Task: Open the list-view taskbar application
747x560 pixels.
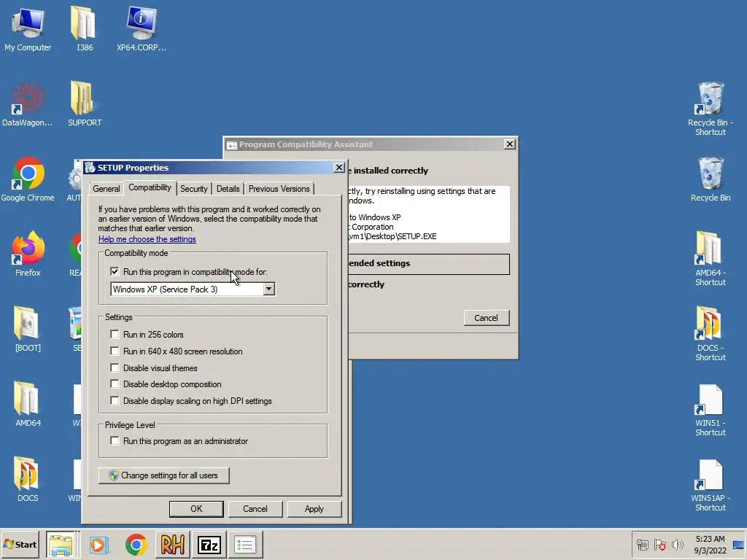Action: [245, 545]
